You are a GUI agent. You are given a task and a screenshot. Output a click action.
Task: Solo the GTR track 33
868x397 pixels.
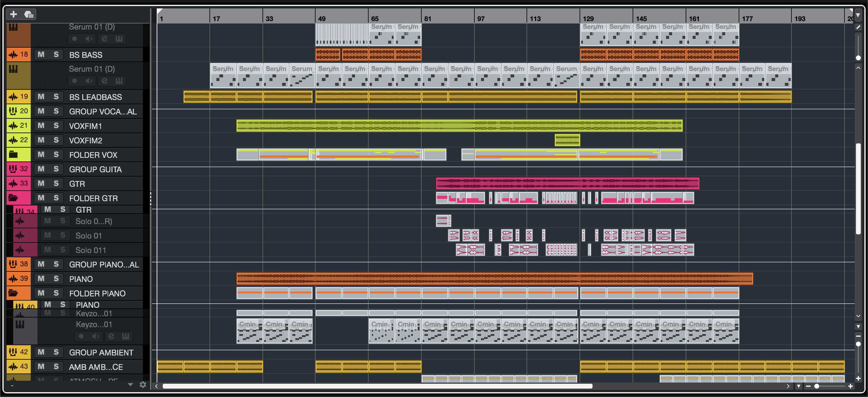click(x=56, y=183)
